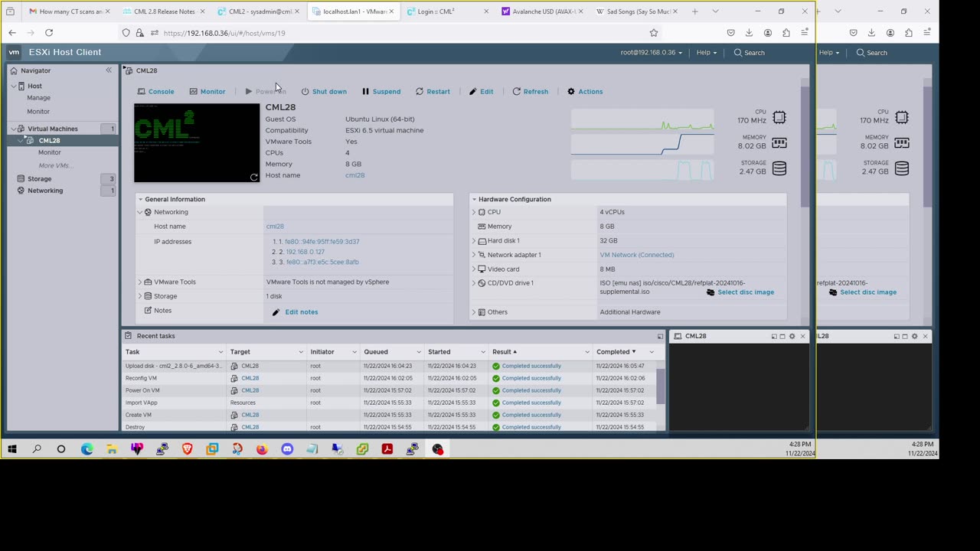Collapse the General Information section
Image resolution: width=980 pixels, height=551 pixels.
coord(140,199)
